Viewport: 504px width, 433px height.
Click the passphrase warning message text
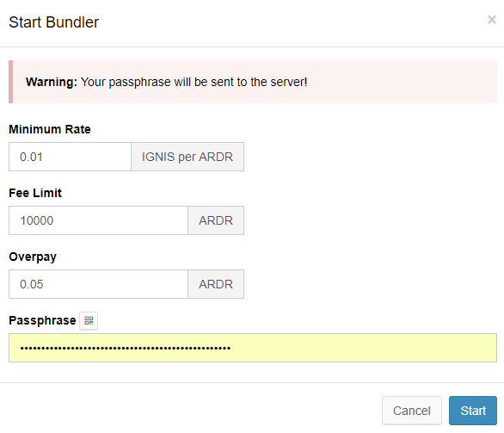click(194, 82)
